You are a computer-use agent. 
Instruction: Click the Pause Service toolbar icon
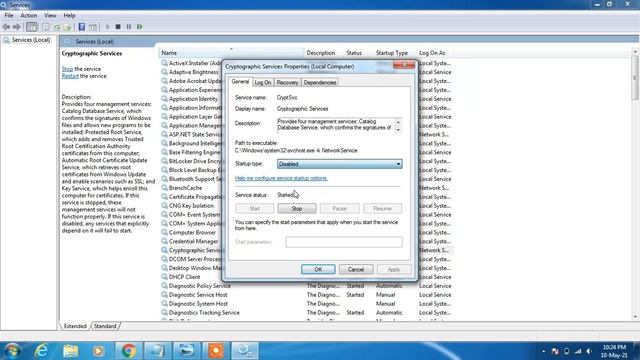click(129, 27)
